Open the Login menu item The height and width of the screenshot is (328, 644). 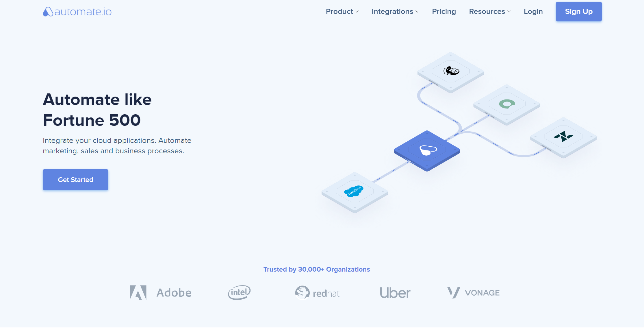(533, 11)
